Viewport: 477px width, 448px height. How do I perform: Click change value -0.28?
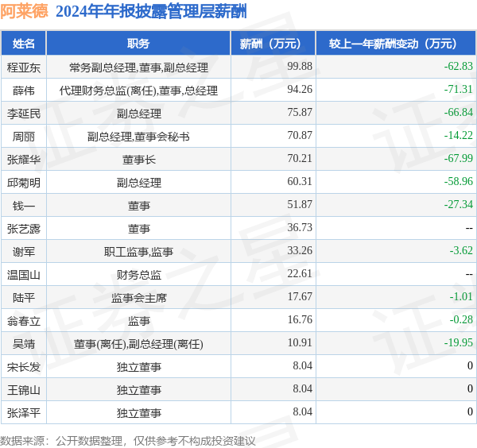pos(461,319)
